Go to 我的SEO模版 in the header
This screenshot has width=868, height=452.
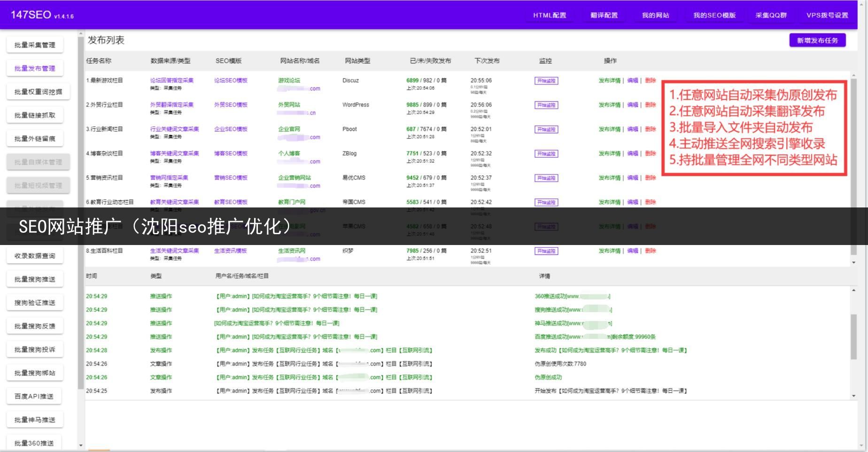(714, 15)
